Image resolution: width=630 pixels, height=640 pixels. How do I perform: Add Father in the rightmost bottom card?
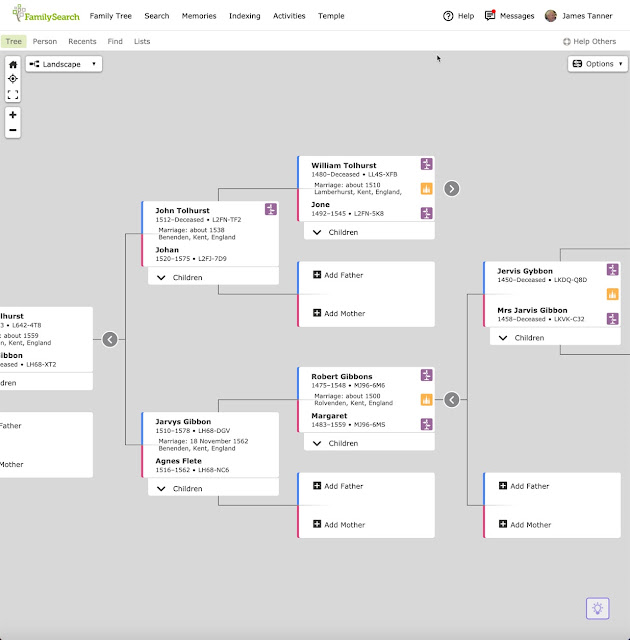(x=524, y=486)
